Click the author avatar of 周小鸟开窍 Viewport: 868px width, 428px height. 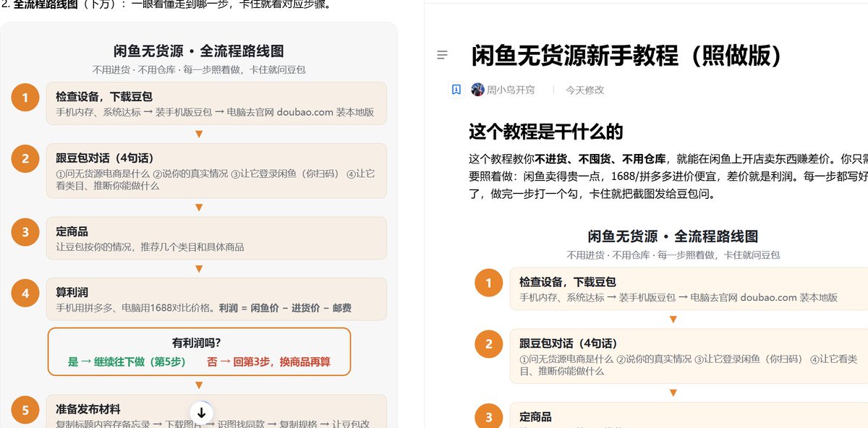(477, 90)
